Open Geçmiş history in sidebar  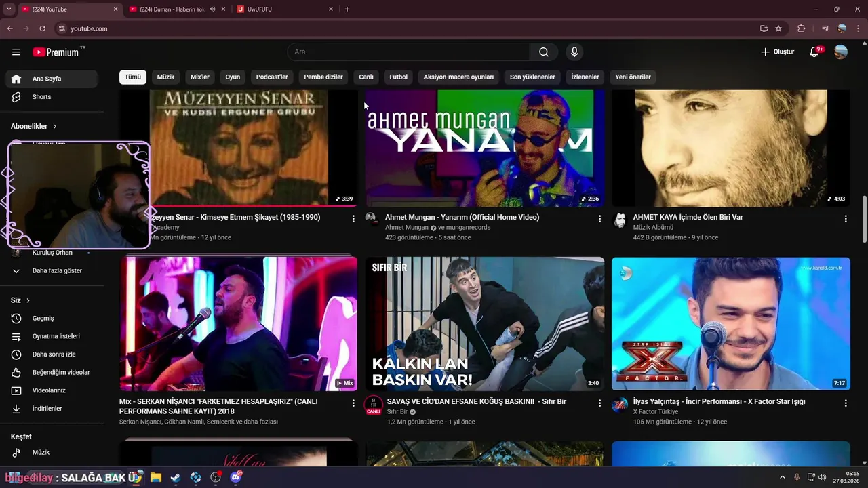pyautogui.click(x=52, y=319)
